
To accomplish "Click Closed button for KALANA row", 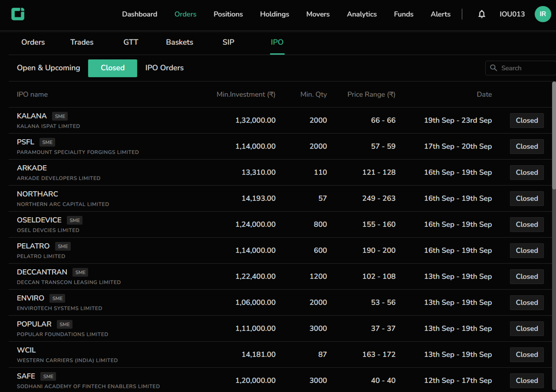I will (x=527, y=120).
